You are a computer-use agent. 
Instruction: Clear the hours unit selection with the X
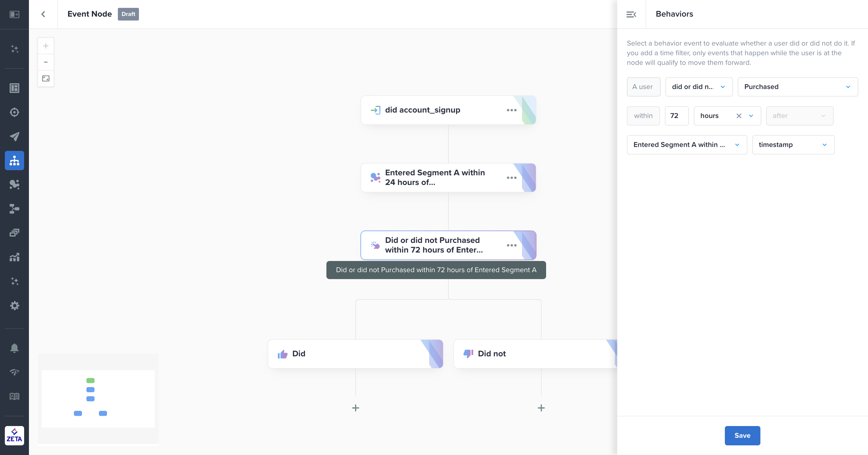click(x=739, y=116)
